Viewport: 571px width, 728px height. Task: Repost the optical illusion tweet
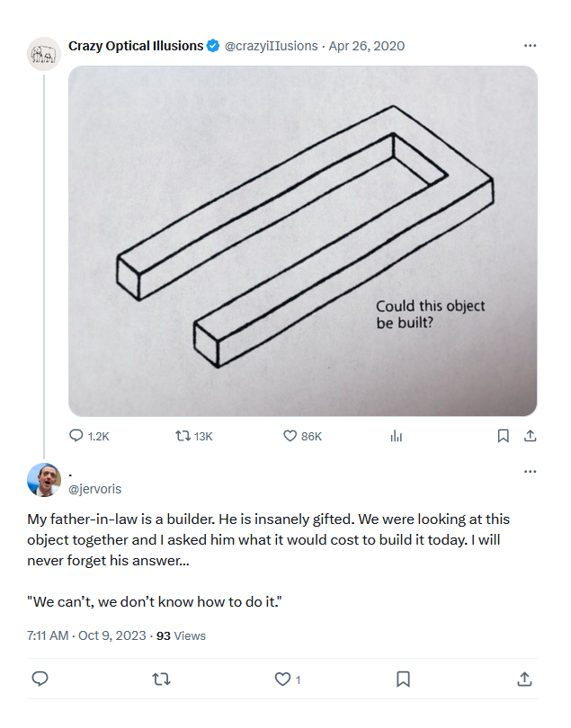[x=183, y=436]
